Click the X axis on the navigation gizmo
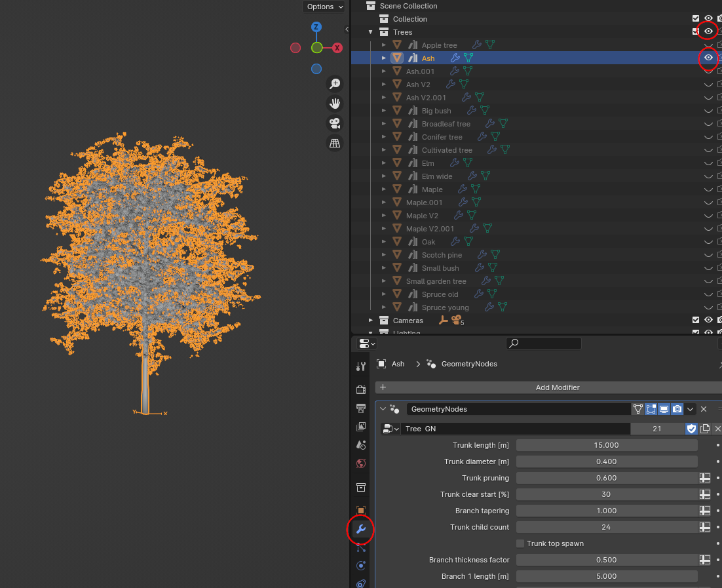This screenshot has height=588, width=722. coord(337,48)
